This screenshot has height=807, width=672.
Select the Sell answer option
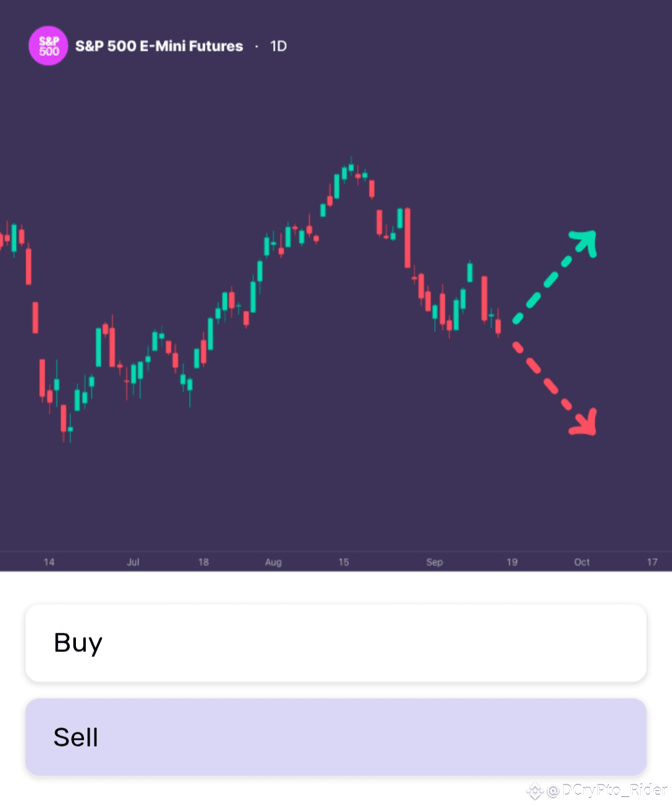pyautogui.click(x=336, y=737)
